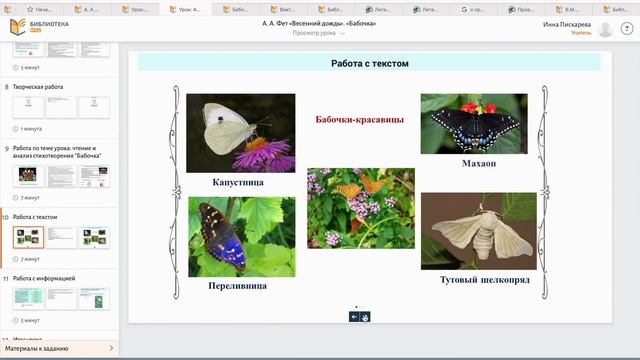640x360 pixels.
Task: Open the 'Материалы к заданию' panel
Action: pos(59,348)
